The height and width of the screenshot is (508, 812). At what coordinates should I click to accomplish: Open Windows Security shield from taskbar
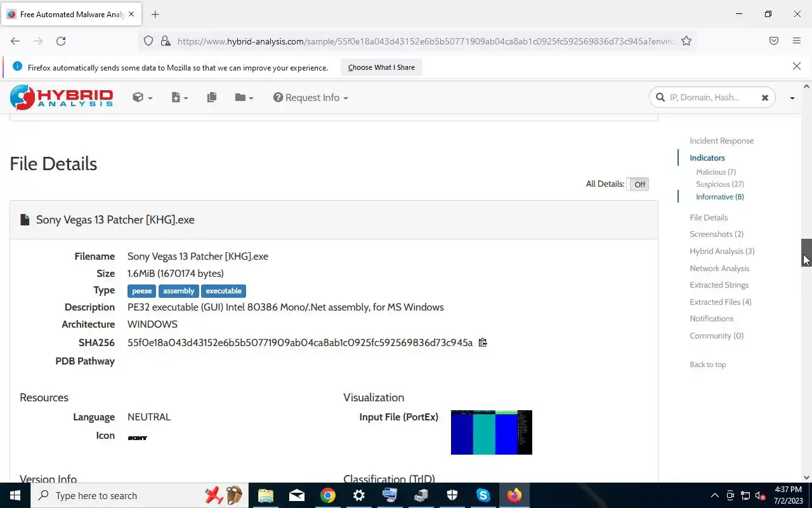[x=452, y=495]
